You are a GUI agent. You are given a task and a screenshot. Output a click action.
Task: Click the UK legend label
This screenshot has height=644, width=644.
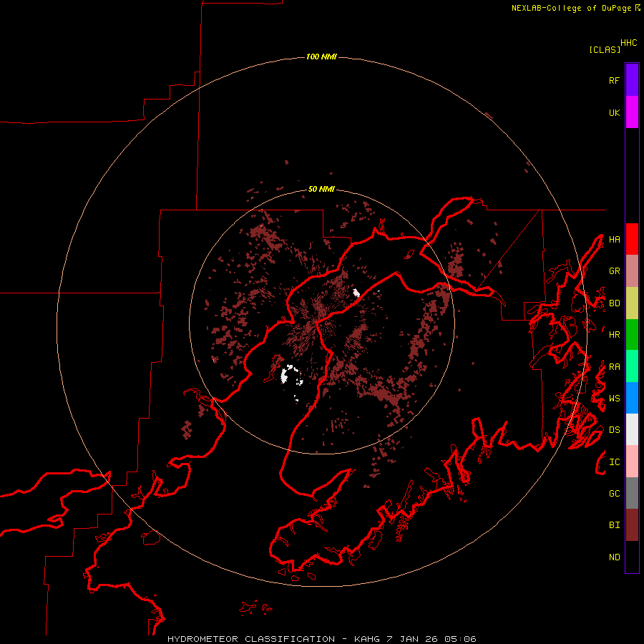614,112
